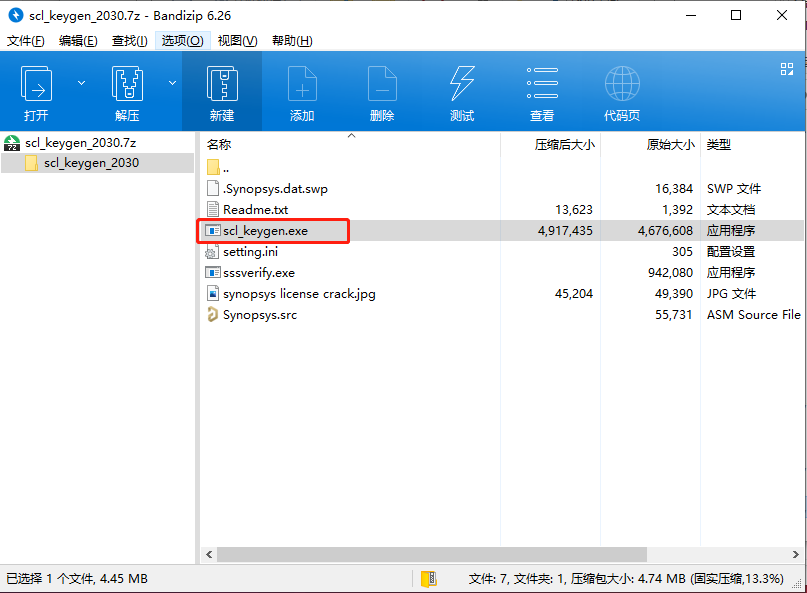Click the 'JPG 文件' type cell
This screenshot has width=807, height=593.
point(731,294)
